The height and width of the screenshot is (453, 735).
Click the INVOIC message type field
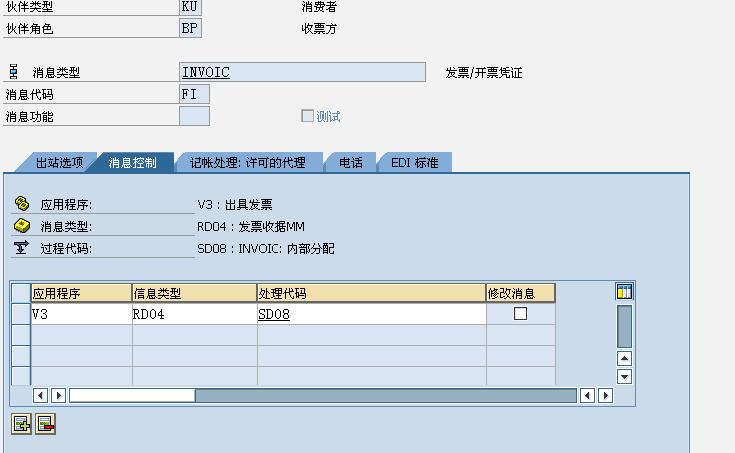click(302, 72)
